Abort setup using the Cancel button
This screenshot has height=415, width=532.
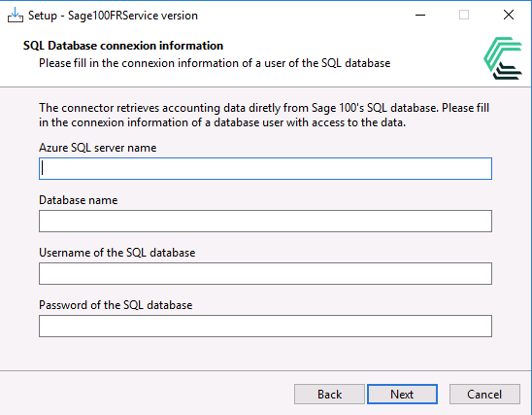[x=484, y=395]
